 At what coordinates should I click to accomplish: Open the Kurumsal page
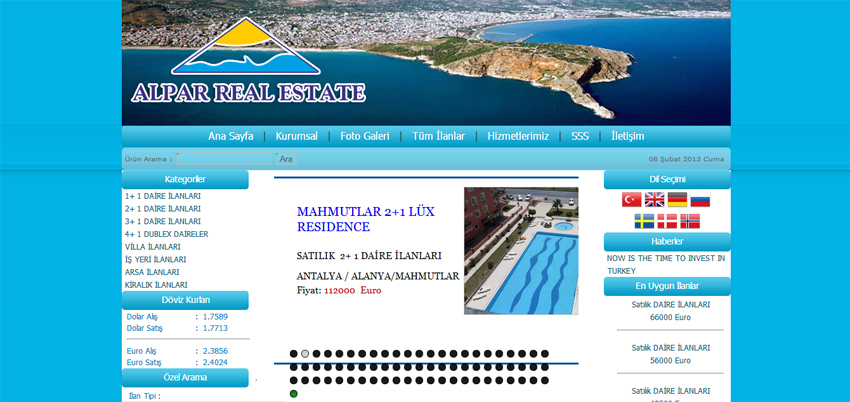[x=297, y=137]
